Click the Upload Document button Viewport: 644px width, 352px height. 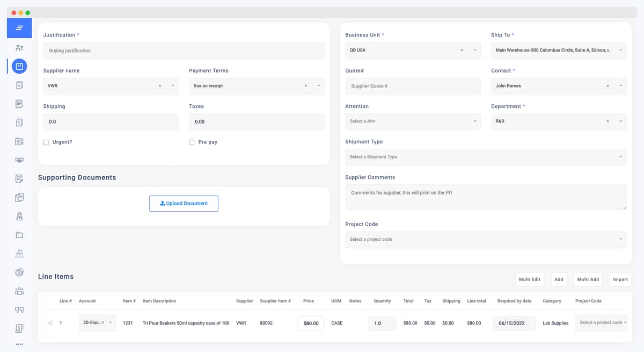[184, 203]
